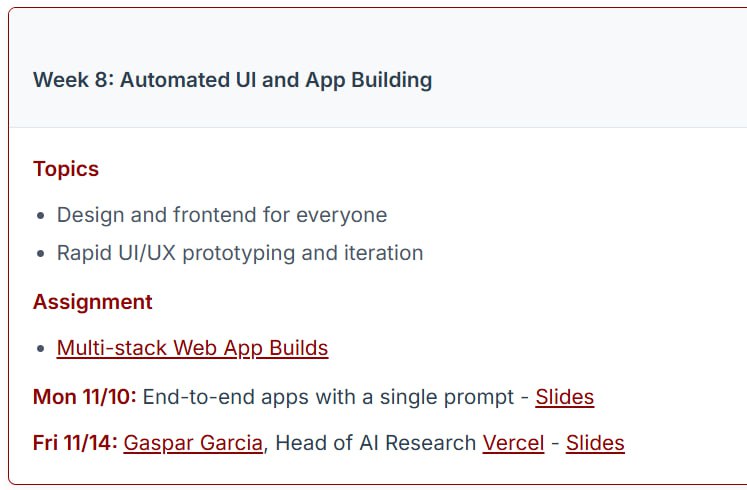This screenshot has height=490, width=747.
Task: Open the Multi-stack Web App Builds assignment
Action: click(x=192, y=348)
